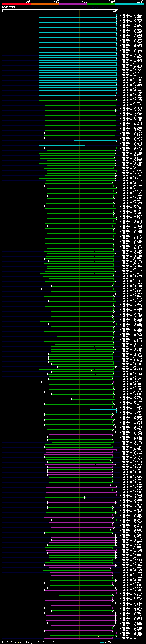
Task: Select the short cyan UniRef100_Q8LGQ7 alignment bar
Action: (x=62, y=145)
